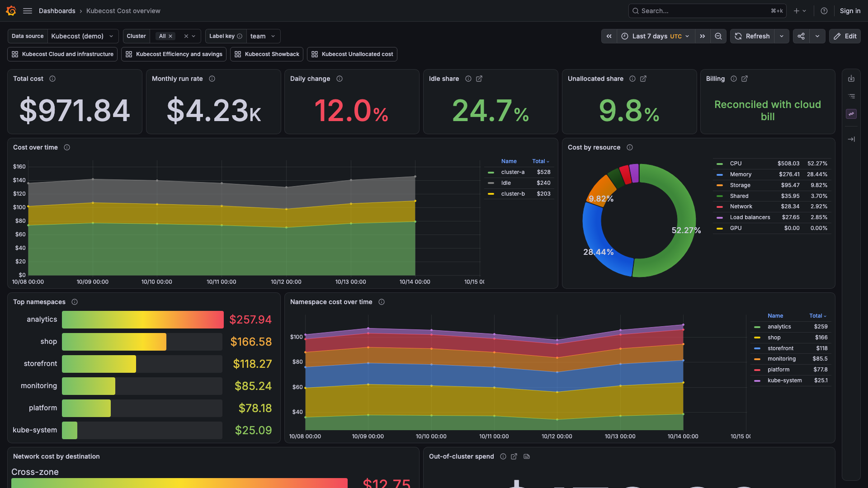This screenshot has height=488, width=868.
Task: Show info tooltip for Total cost
Action: pos(52,79)
